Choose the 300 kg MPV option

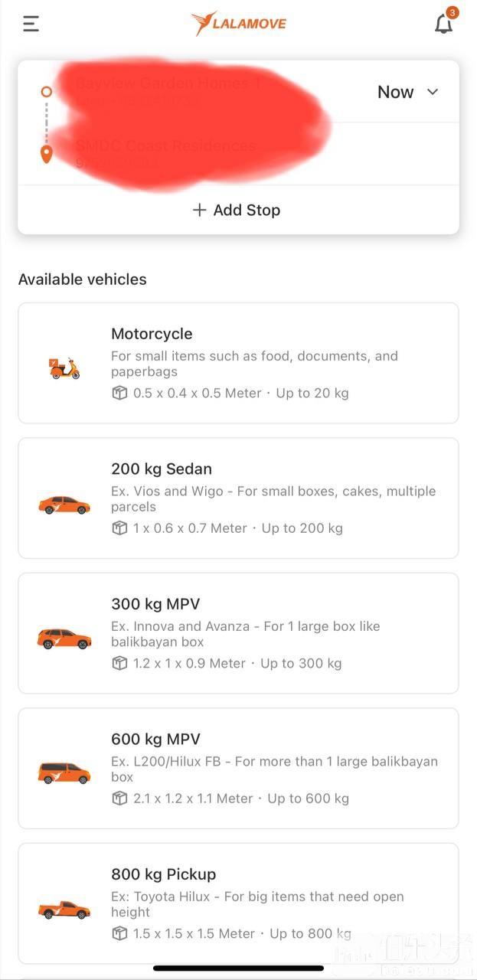pos(238,633)
